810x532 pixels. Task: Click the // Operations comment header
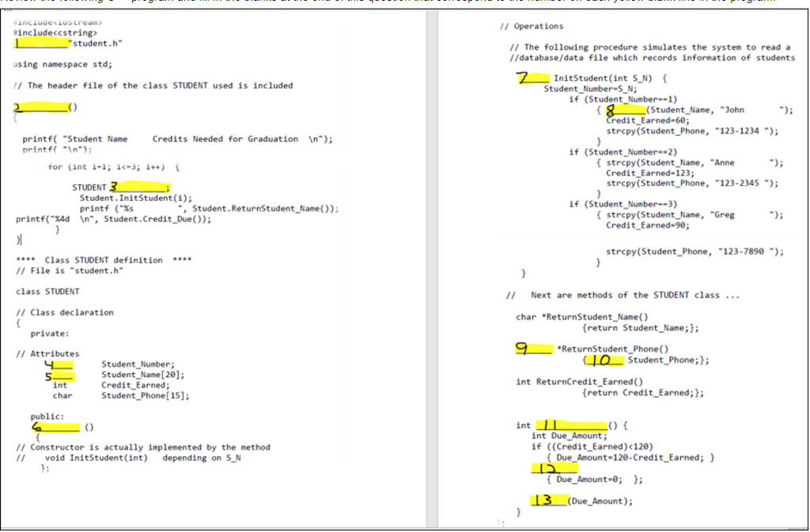[x=532, y=25]
